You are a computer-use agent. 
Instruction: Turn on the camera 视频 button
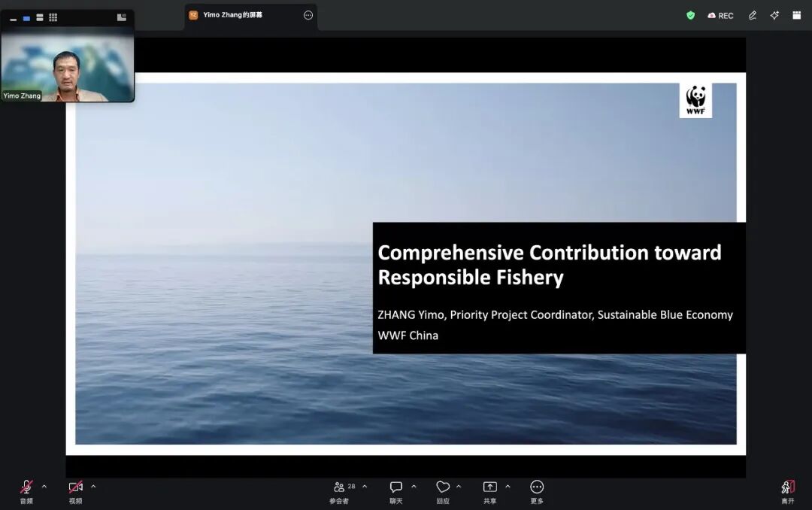click(x=76, y=493)
